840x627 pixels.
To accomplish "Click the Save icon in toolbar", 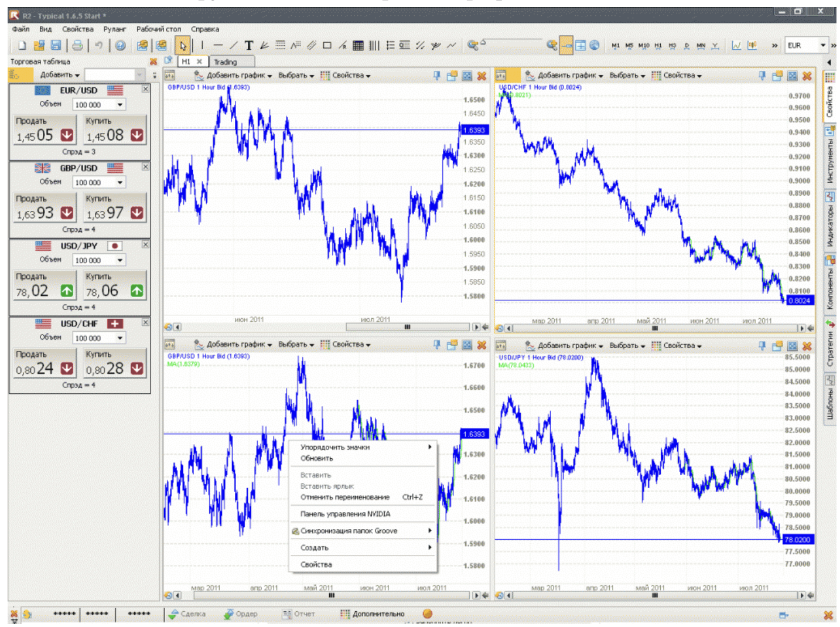I will (x=56, y=46).
